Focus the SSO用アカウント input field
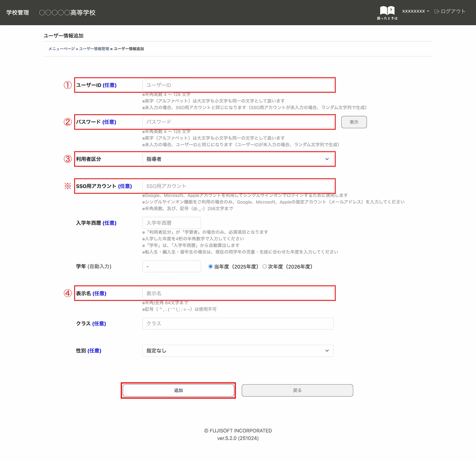Screen dimensions: 476x462 click(238, 186)
